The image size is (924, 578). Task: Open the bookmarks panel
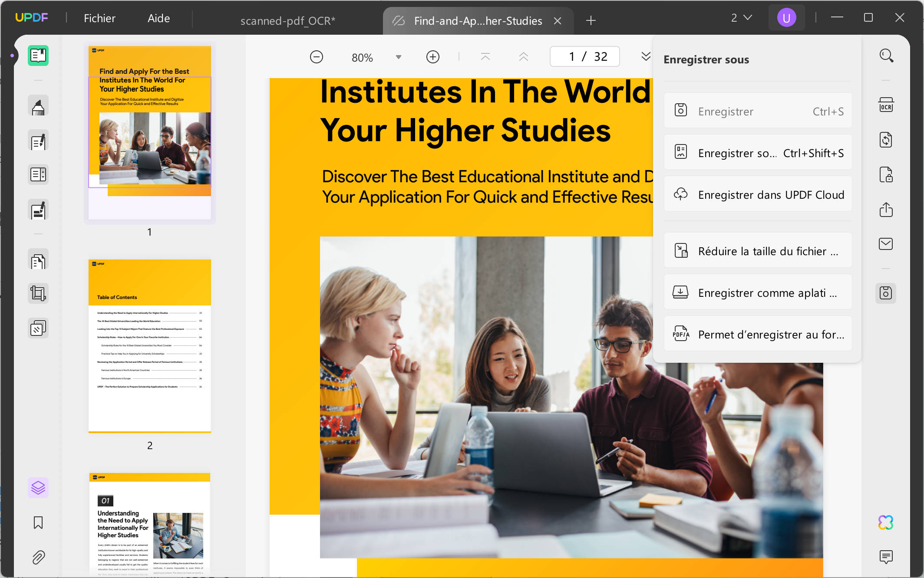[x=38, y=522]
